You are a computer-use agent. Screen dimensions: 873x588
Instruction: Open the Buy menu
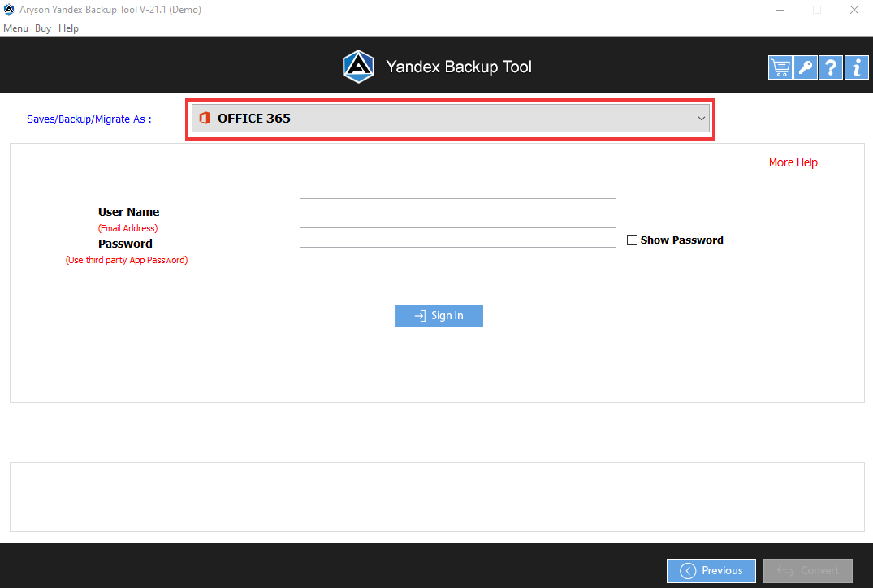(43, 28)
